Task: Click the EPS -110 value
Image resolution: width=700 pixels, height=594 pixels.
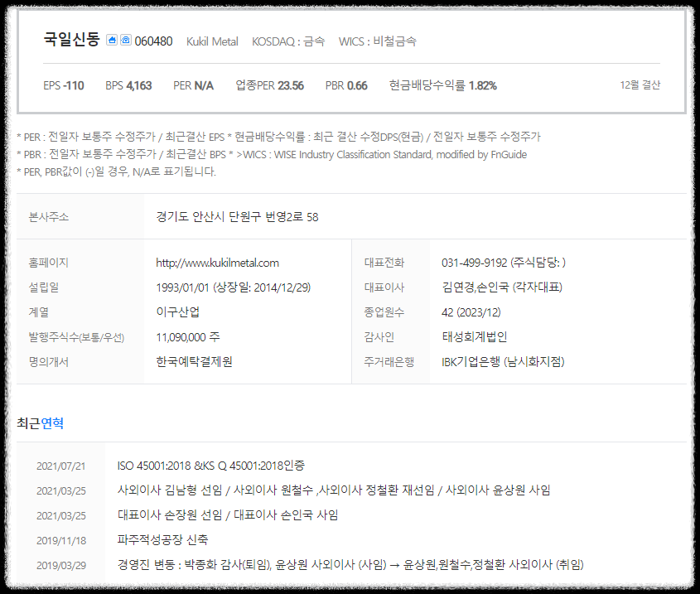Action: 64,85
